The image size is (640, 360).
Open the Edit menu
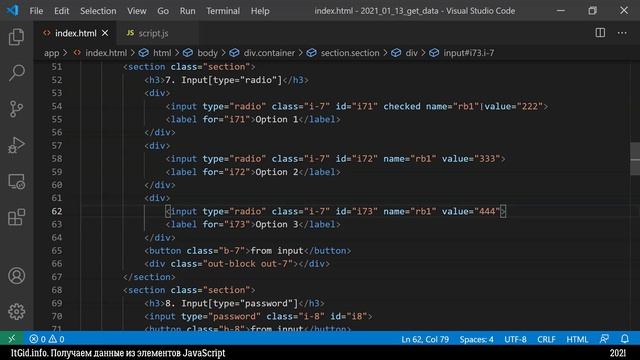coord(62,11)
